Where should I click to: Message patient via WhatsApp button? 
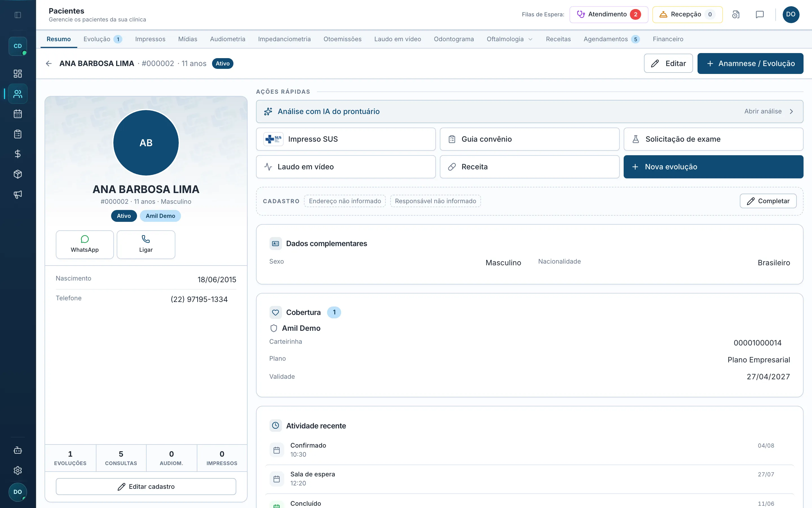point(85,245)
